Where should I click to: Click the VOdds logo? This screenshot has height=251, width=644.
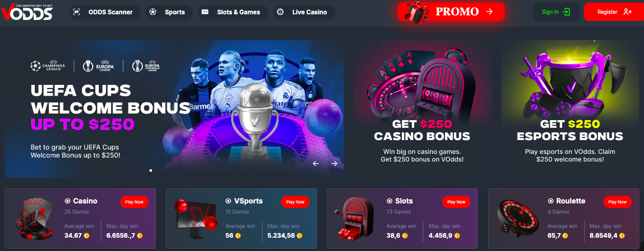pyautogui.click(x=27, y=12)
